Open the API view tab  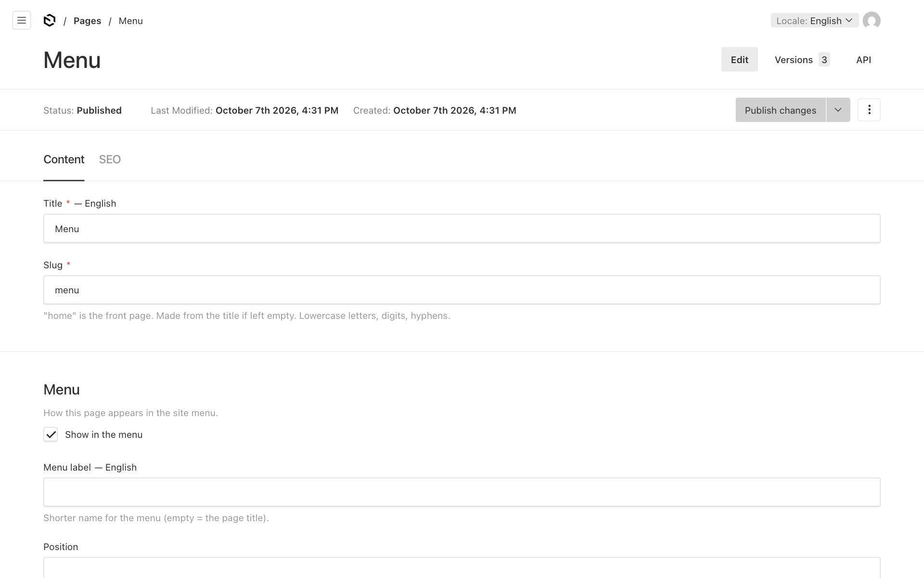[863, 60]
